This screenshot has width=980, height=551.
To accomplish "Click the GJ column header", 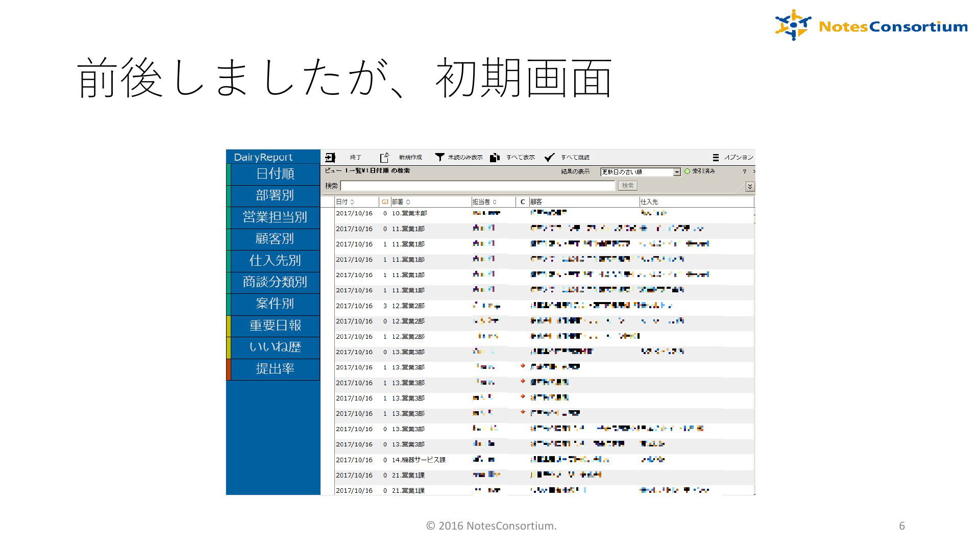I will [x=385, y=202].
